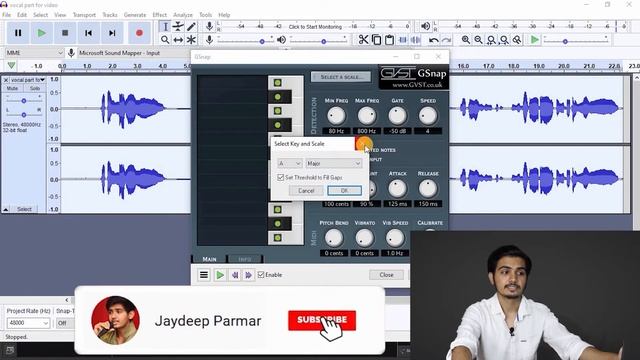
Task: Click the Undo arrow icon
Action: 433,40
